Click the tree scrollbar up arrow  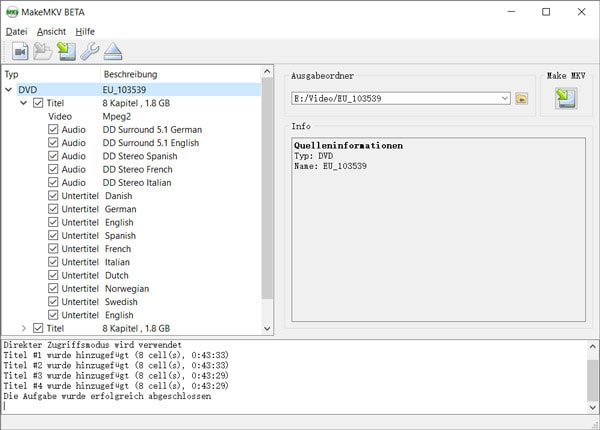pos(267,72)
